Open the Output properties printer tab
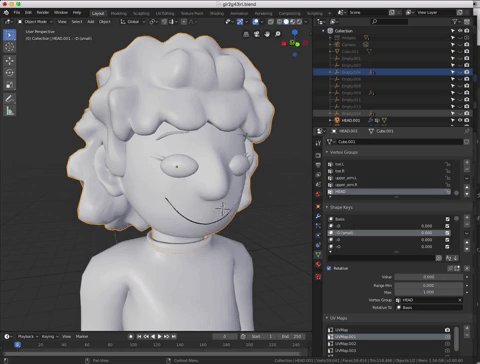Viewport: 480px width, 364px height. pos(318,165)
